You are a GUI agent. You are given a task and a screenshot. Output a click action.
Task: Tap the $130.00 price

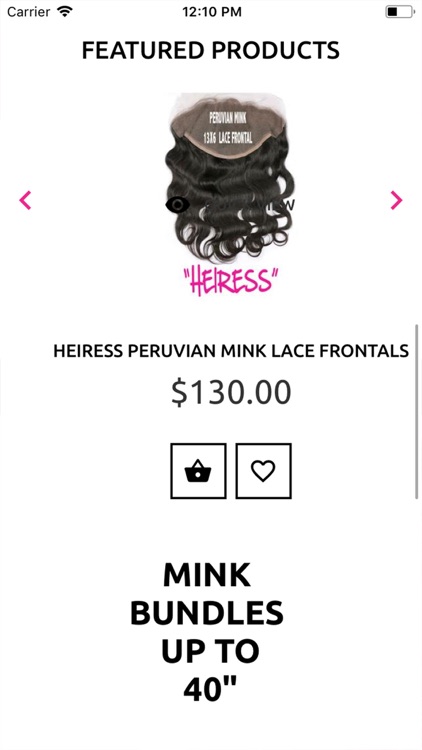(231, 392)
